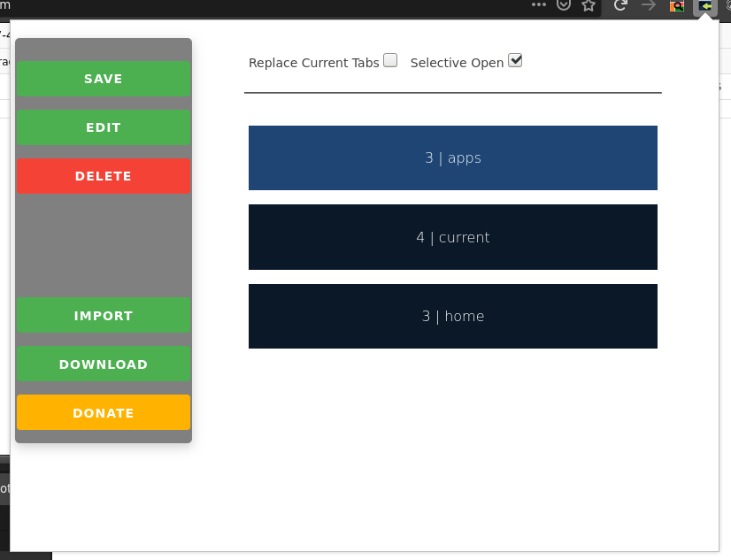
Task: Select the "3 | apps" session
Action: 453,158
